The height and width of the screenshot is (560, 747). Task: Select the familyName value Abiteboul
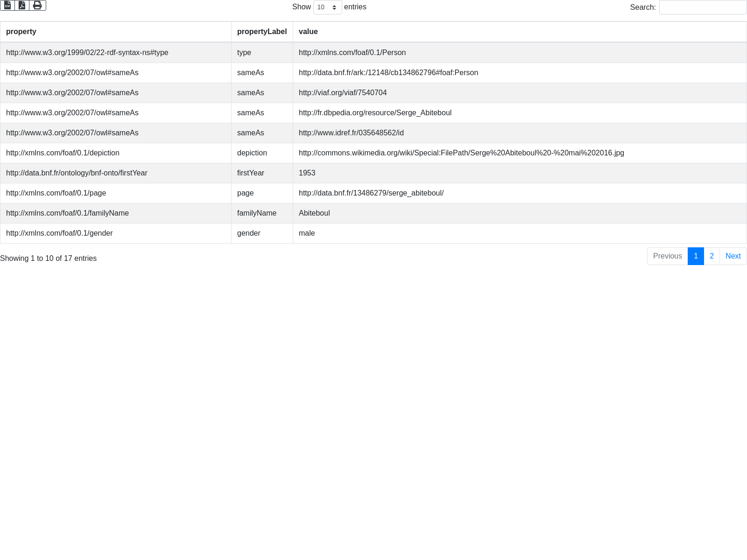(x=314, y=213)
